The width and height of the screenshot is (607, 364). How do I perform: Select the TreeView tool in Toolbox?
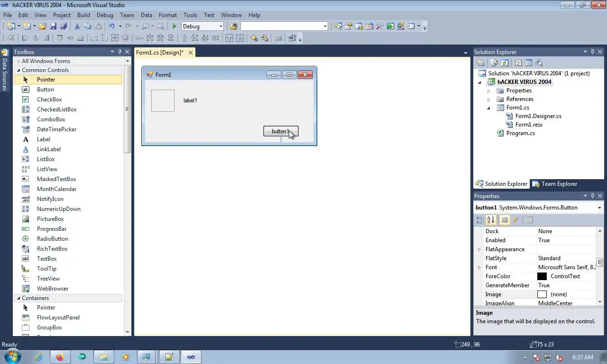48,279
